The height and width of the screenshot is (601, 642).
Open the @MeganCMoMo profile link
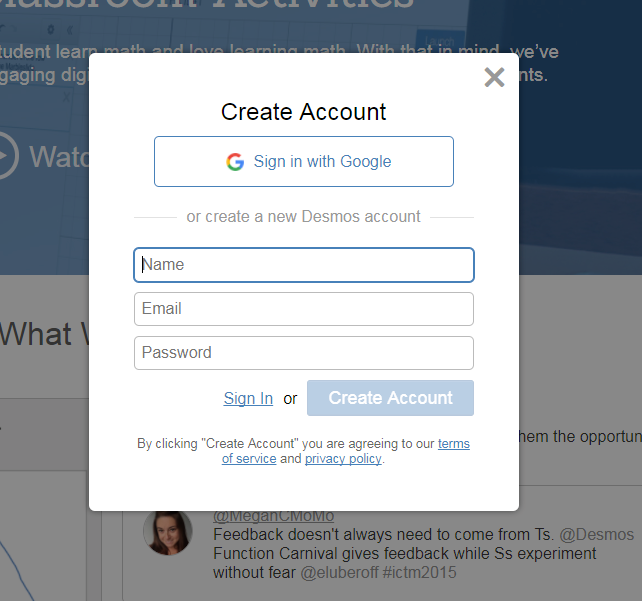coord(273,516)
